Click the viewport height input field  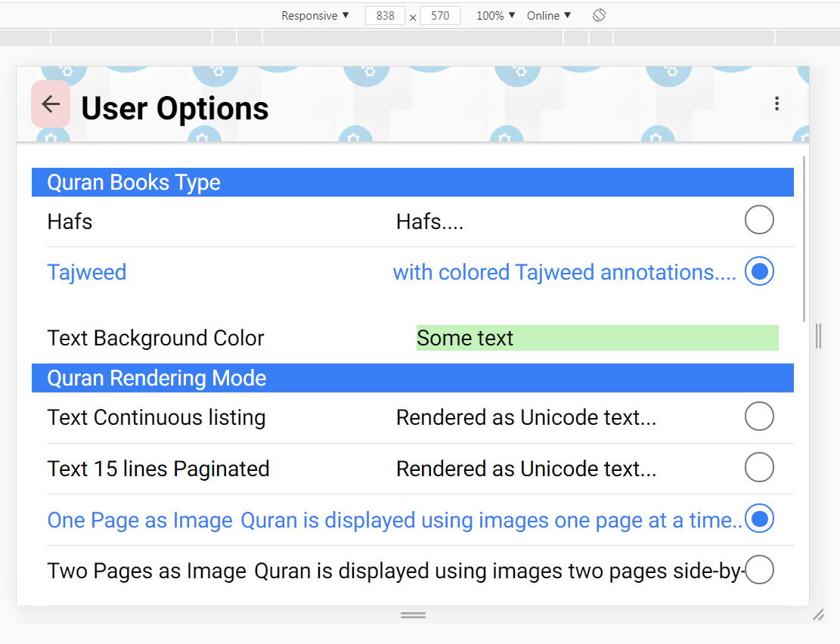[440, 15]
